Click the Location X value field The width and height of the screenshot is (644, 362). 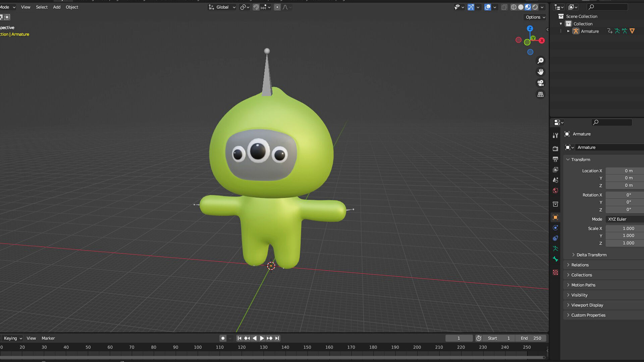625,171
